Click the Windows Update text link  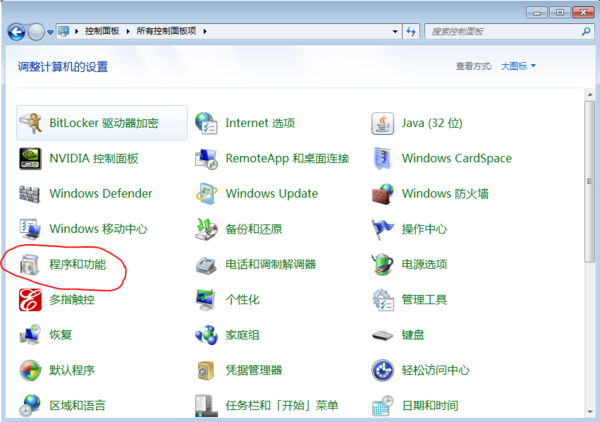pyautogui.click(x=272, y=194)
